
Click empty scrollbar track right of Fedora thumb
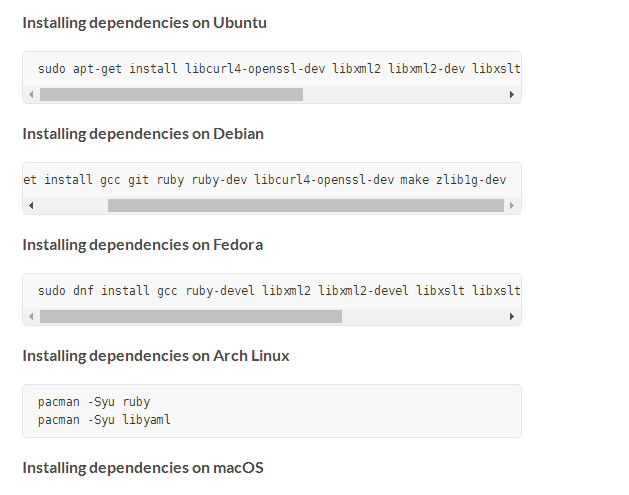coord(423,316)
